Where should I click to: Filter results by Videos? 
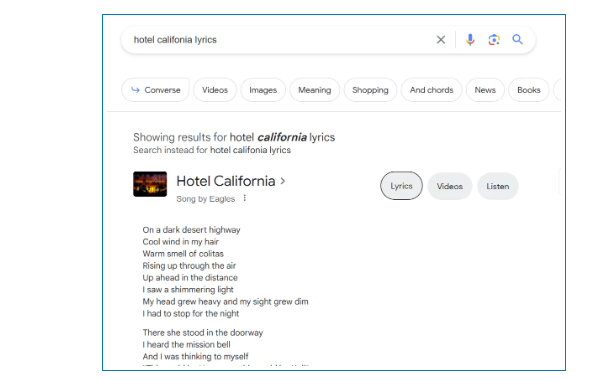click(x=215, y=90)
